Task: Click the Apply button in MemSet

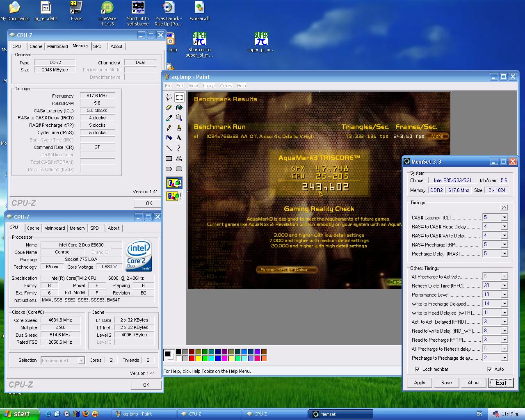Action: (420, 383)
